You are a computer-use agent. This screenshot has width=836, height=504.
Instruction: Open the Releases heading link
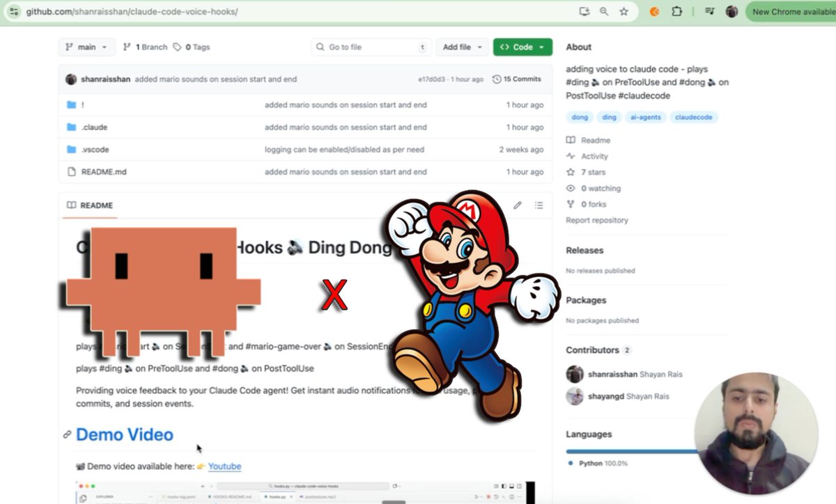585,251
